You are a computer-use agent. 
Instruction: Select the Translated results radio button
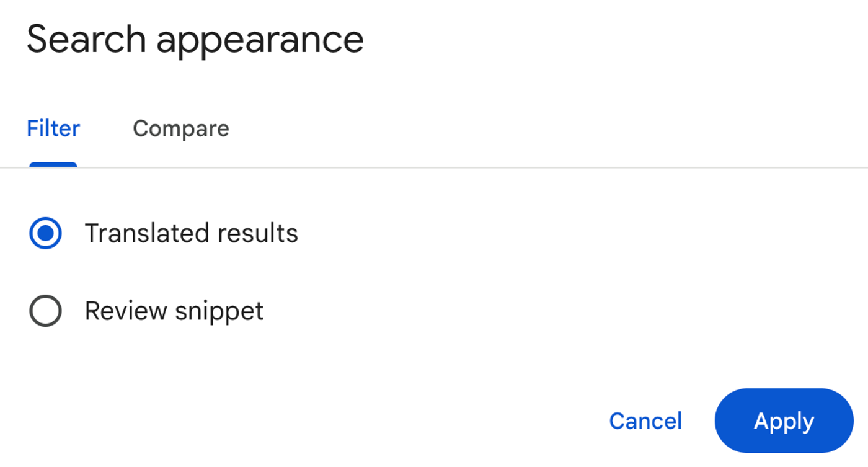[x=45, y=233]
